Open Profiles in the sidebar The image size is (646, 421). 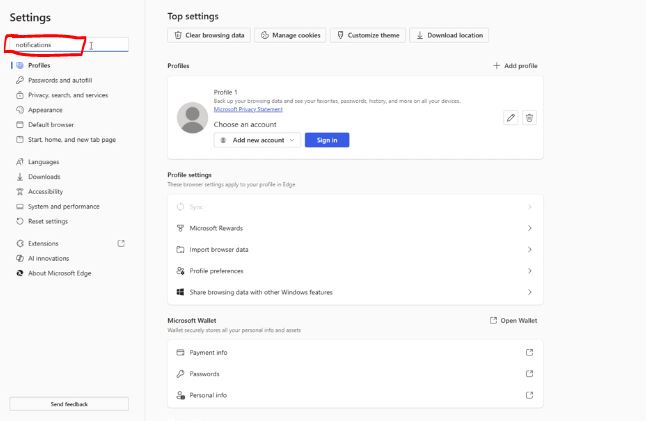39,65
